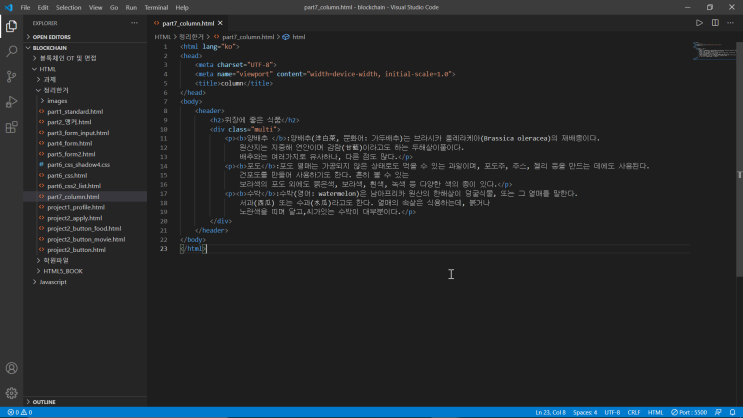This screenshot has height=418, width=743.
Task: Open the Accounts icon
Action: click(x=11, y=368)
